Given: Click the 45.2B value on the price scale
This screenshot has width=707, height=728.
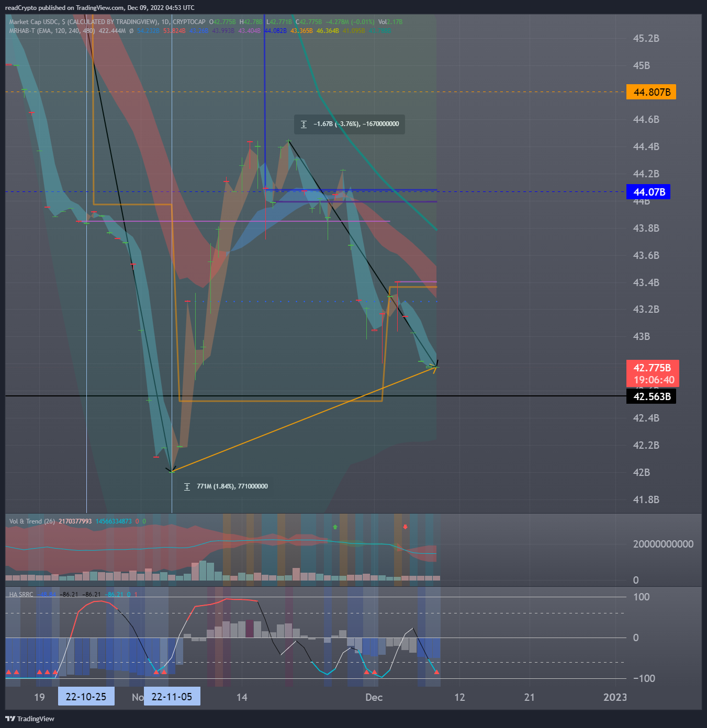Looking at the screenshot, I should (646, 38).
